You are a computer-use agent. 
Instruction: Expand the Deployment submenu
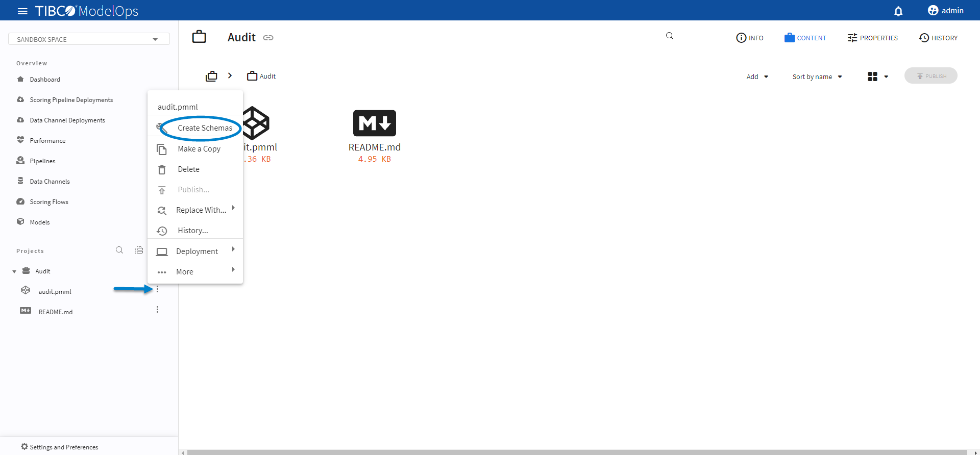[195, 251]
